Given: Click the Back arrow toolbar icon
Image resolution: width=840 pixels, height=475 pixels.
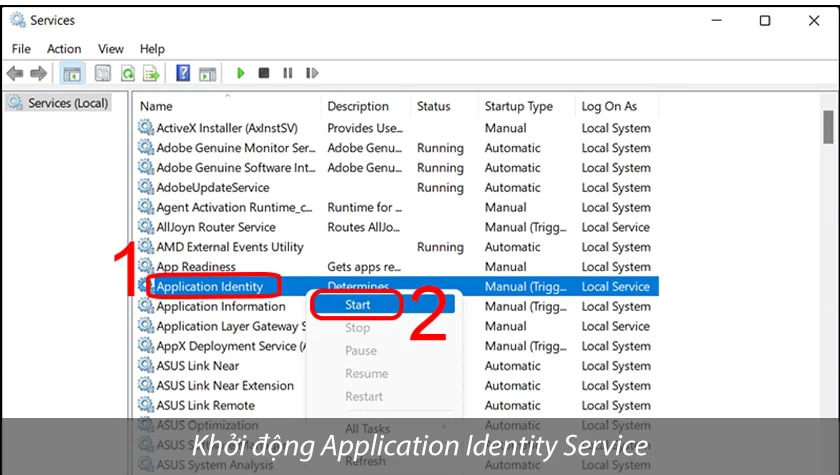Looking at the screenshot, I should [15, 73].
